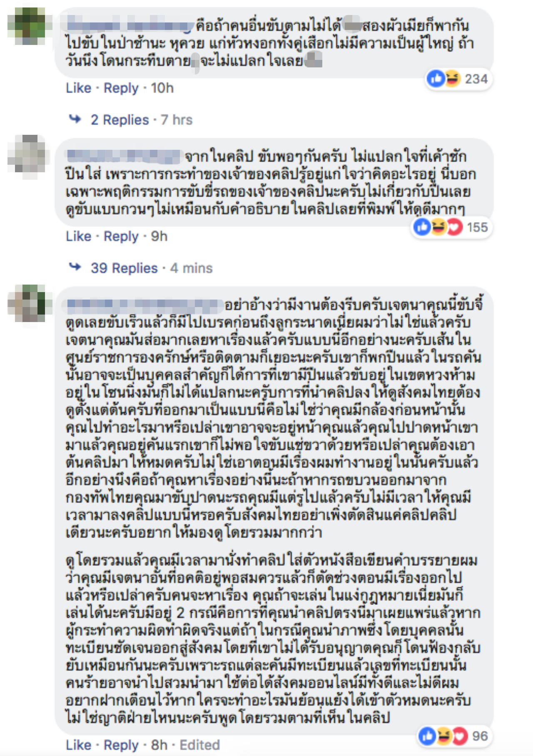Reply to the edited 8h comment
Viewport: 533px width, 756px height.
(x=121, y=745)
